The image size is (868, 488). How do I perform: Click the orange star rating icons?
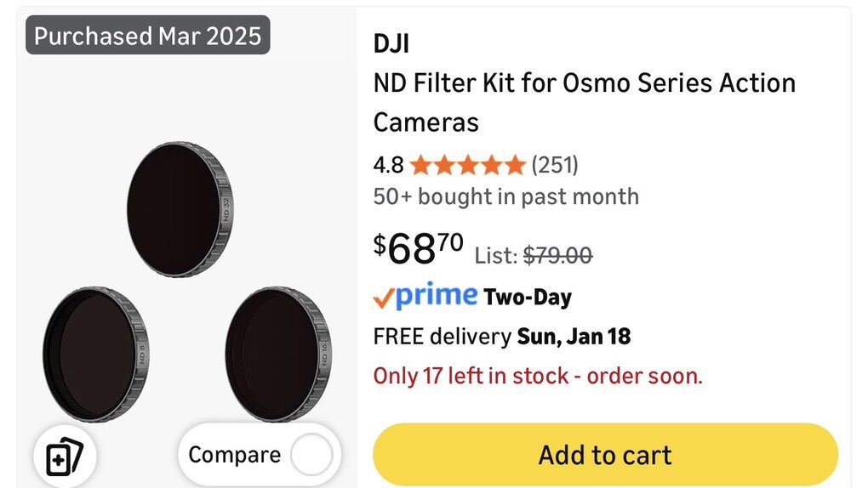pyautogui.click(x=467, y=164)
